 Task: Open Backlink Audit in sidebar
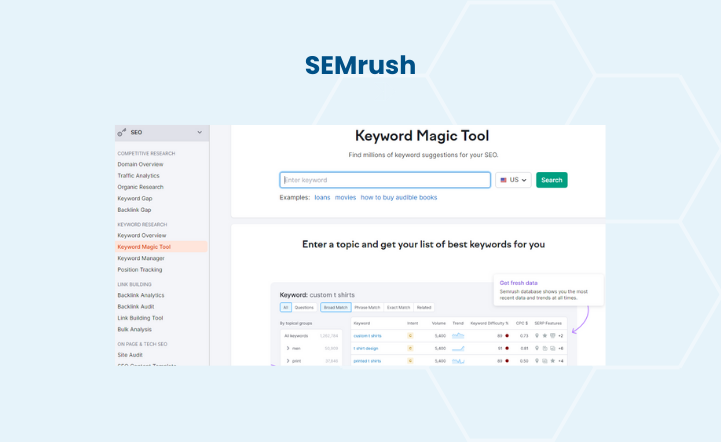(x=136, y=307)
